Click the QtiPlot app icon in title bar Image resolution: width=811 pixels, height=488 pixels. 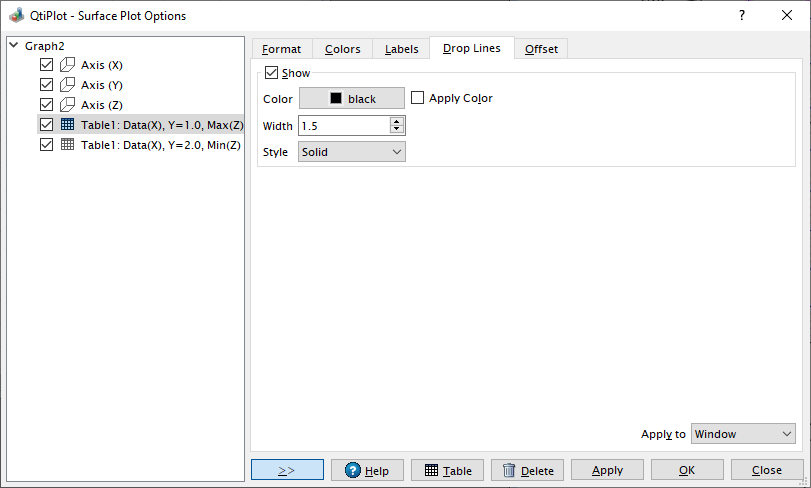[16, 16]
